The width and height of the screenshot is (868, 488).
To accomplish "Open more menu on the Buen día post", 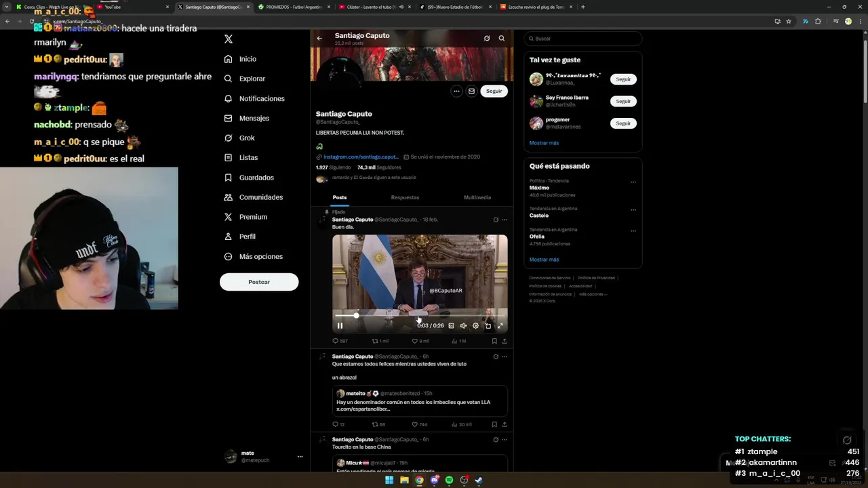I will tap(505, 220).
